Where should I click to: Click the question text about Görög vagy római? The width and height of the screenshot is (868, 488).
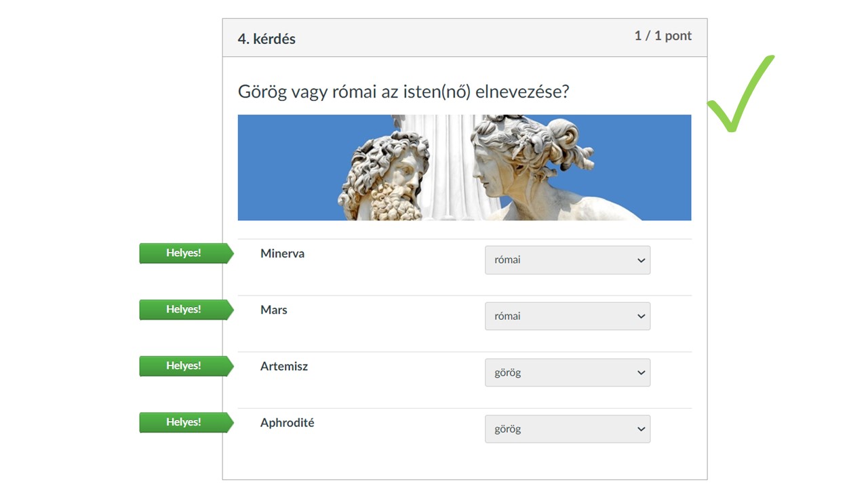(x=403, y=91)
